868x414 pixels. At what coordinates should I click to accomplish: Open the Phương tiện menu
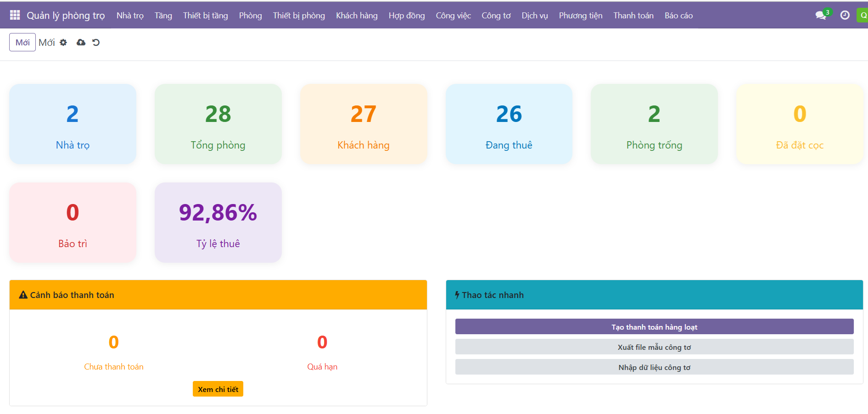pyautogui.click(x=581, y=15)
